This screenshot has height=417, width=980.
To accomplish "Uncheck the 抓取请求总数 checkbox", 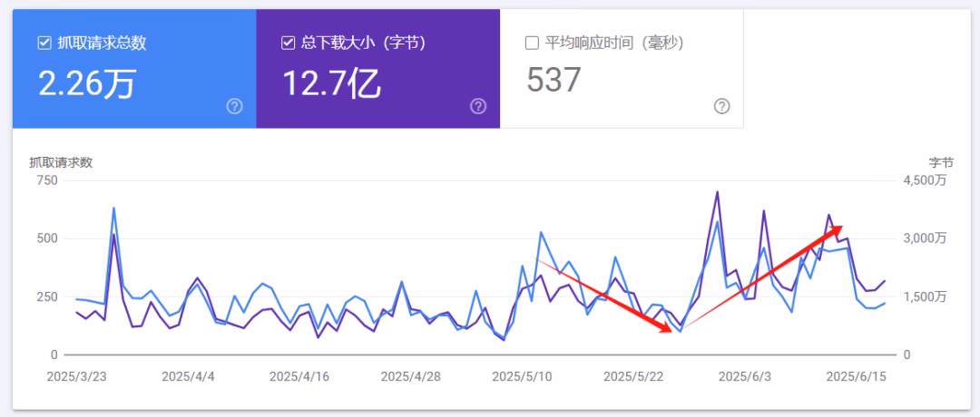I will pyautogui.click(x=44, y=43).
